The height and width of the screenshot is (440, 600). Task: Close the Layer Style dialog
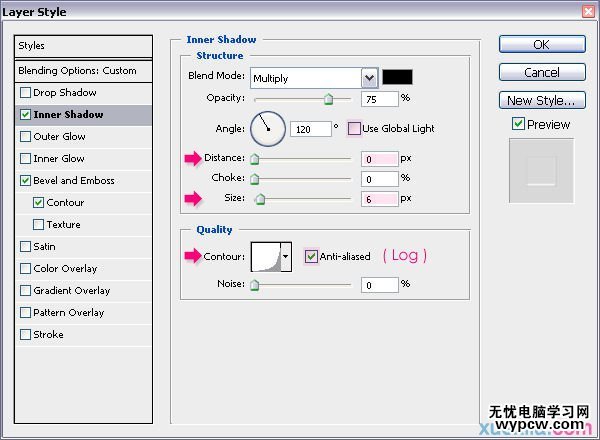pos(588,11)
